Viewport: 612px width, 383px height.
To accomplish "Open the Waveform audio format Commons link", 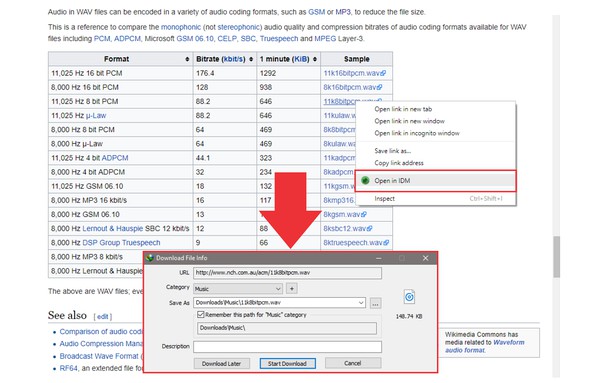I will point(485,346).
